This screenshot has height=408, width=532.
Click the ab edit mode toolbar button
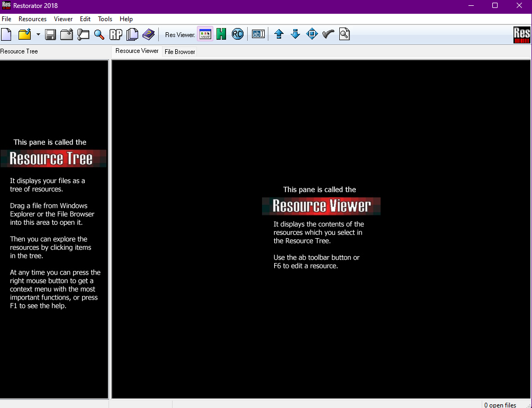pyautogui.click(x=258, y=34)
